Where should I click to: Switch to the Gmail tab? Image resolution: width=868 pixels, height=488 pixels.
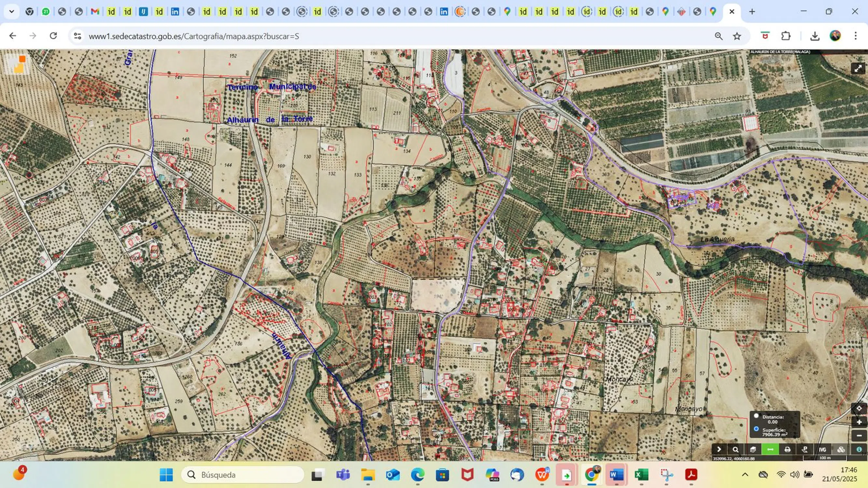coord(95,11)
